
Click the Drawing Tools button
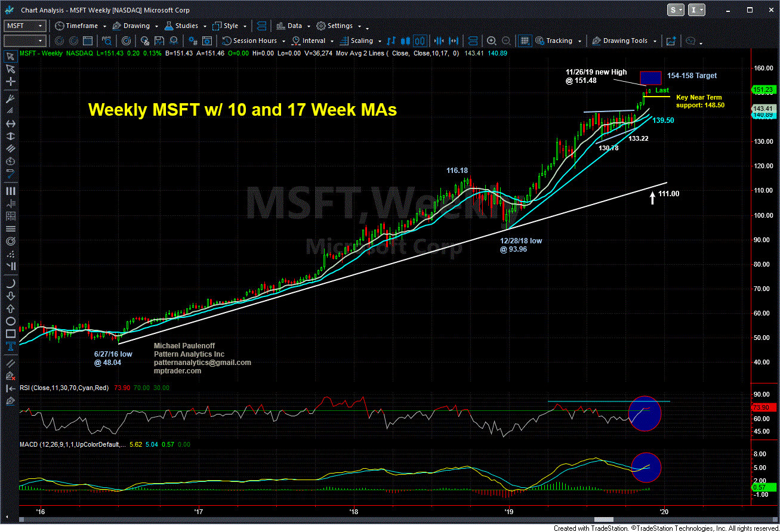[x=619, y=41]
